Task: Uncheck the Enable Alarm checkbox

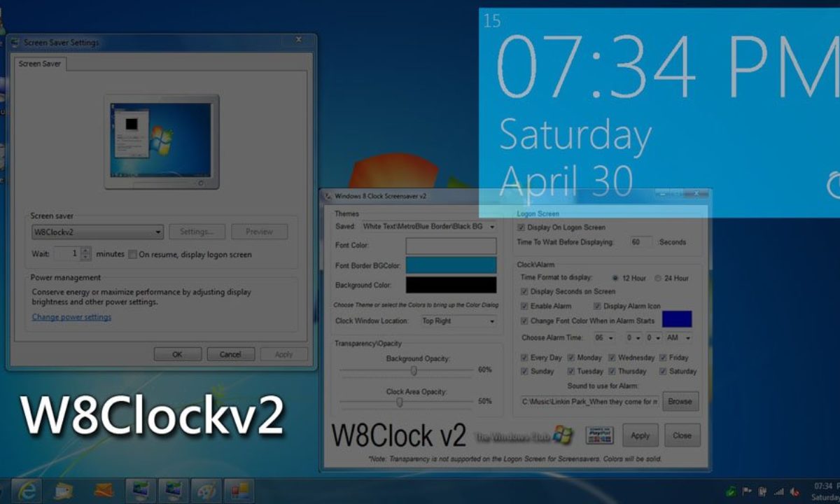Action: coord(524,306)
